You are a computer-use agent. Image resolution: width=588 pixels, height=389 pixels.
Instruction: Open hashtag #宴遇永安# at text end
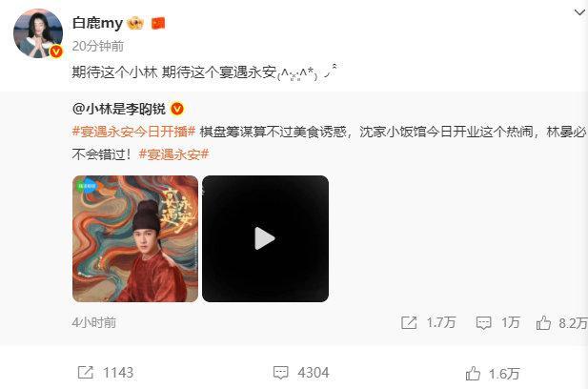tap(173, 154)
